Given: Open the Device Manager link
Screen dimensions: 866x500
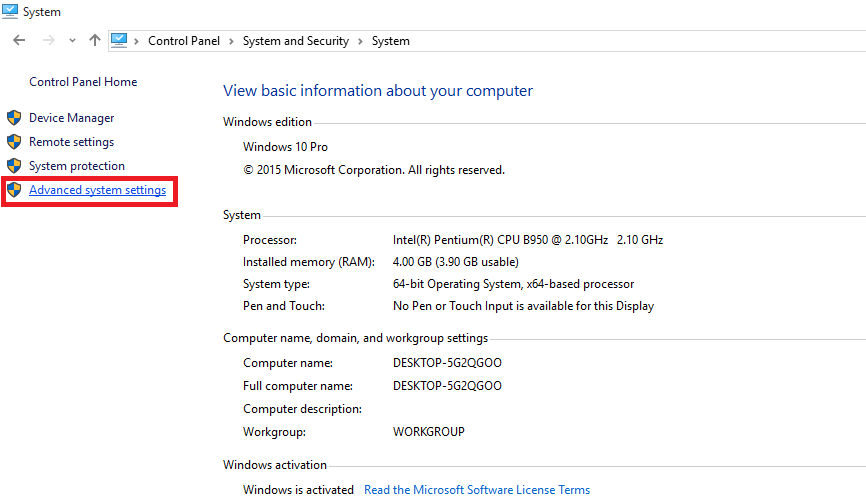Looking at the screenshot, I should (x=71, y=118).
